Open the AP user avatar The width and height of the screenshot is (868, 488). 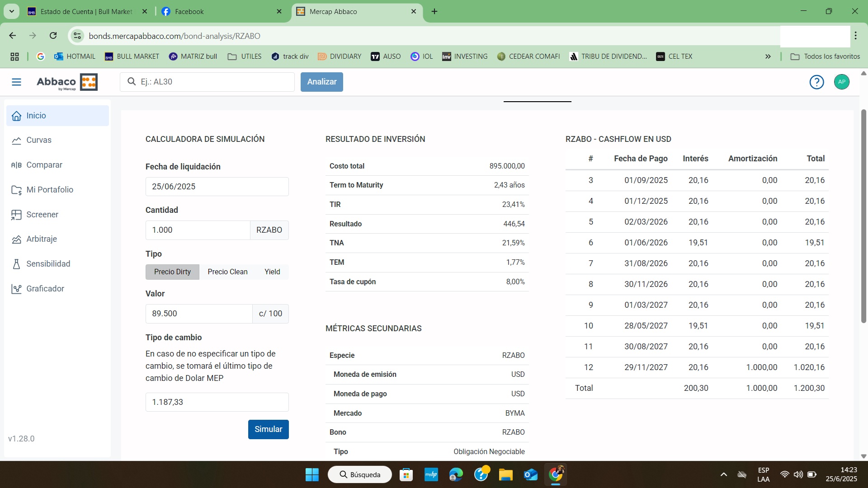point(841,82)
